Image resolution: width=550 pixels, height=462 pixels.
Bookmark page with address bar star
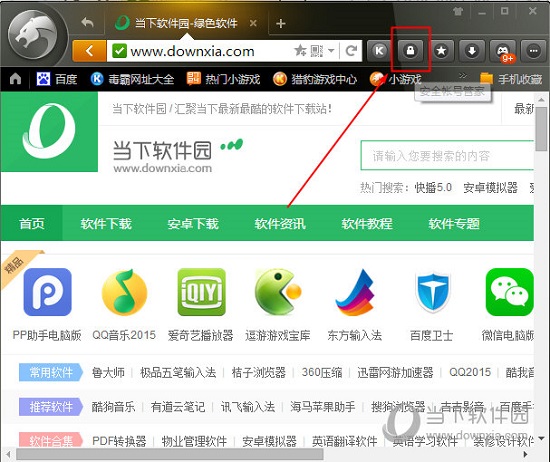pyautogui.click(x=300, y=51)
